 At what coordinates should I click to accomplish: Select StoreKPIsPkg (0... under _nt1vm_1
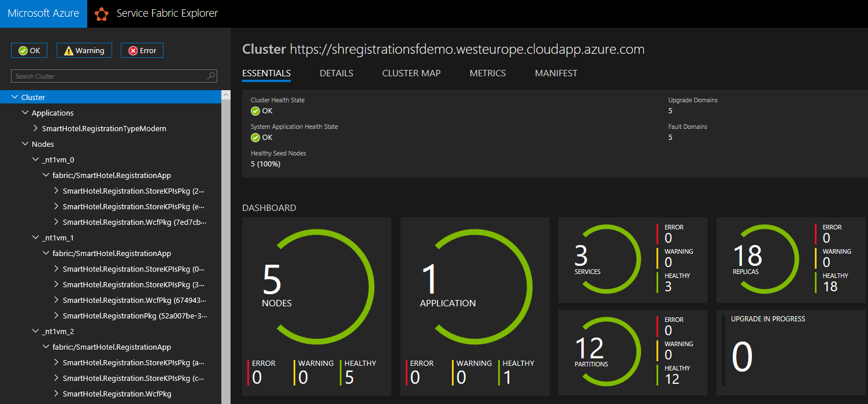tap(133, 269)
